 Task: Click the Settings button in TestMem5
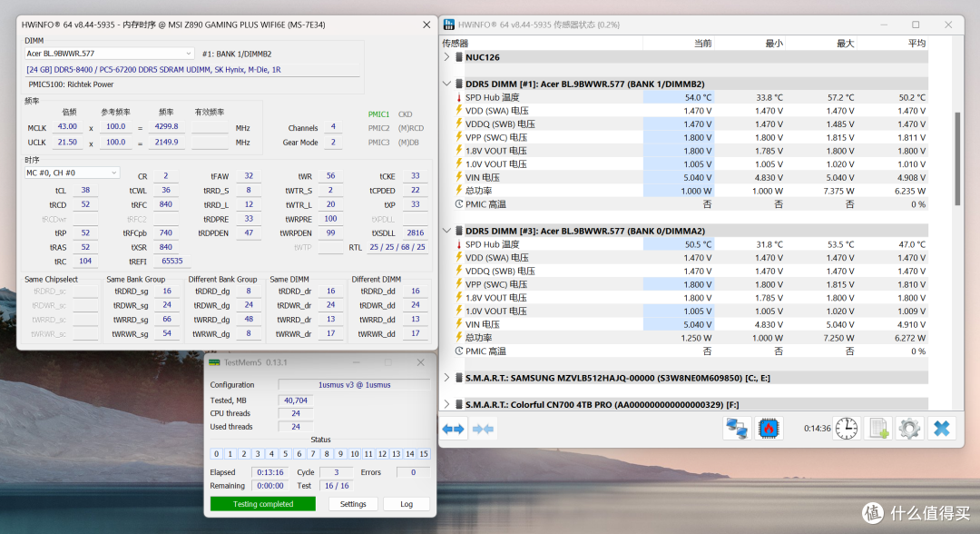tap(353, 504)
